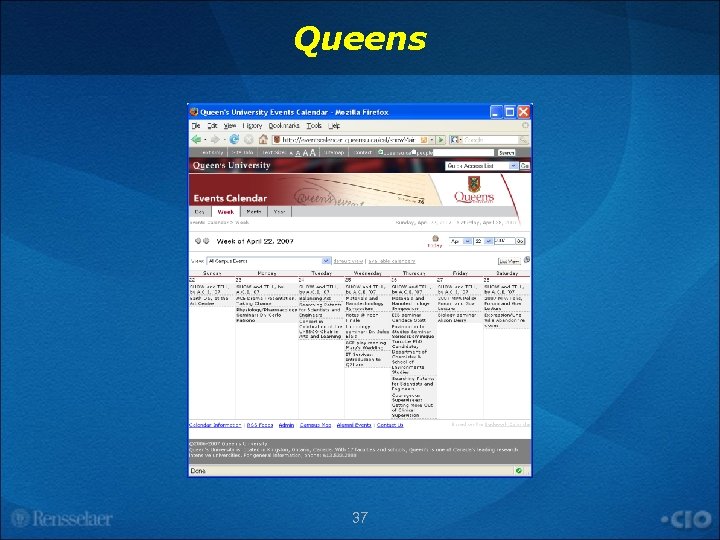Open the Calendar Information link

click(x=215, y=425)
